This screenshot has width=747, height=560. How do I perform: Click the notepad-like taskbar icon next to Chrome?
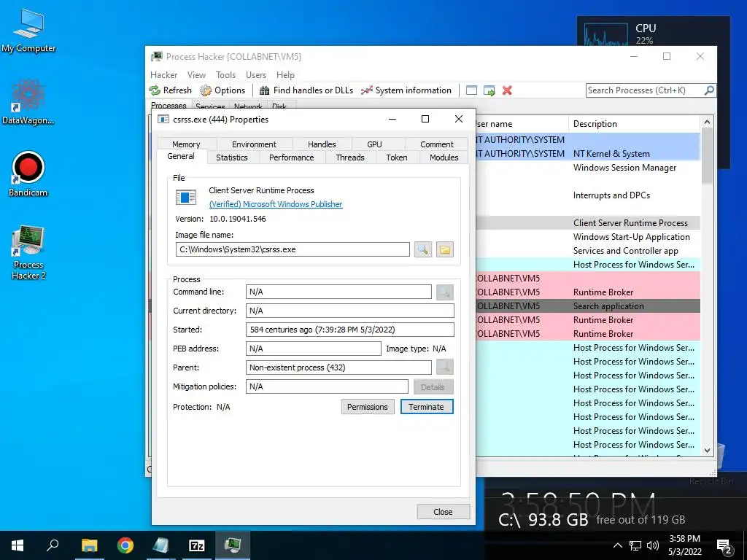[x=161, y=545]
